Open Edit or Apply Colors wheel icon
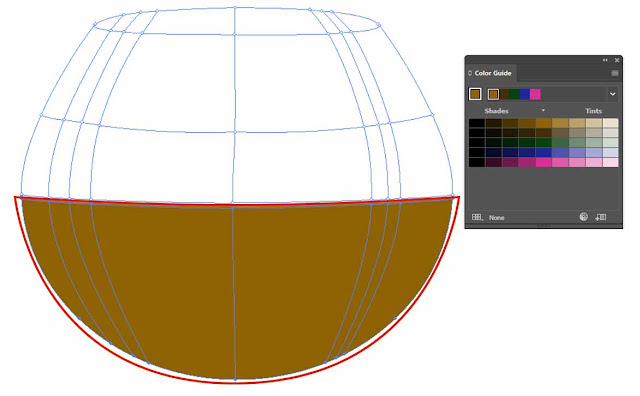Image resolution: width=640 pixels, height=396 pixels. [584, 217]
